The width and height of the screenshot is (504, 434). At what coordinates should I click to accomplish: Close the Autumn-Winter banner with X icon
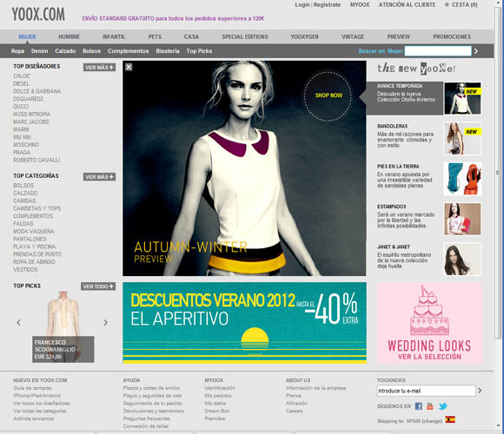[x=129, y=67]
